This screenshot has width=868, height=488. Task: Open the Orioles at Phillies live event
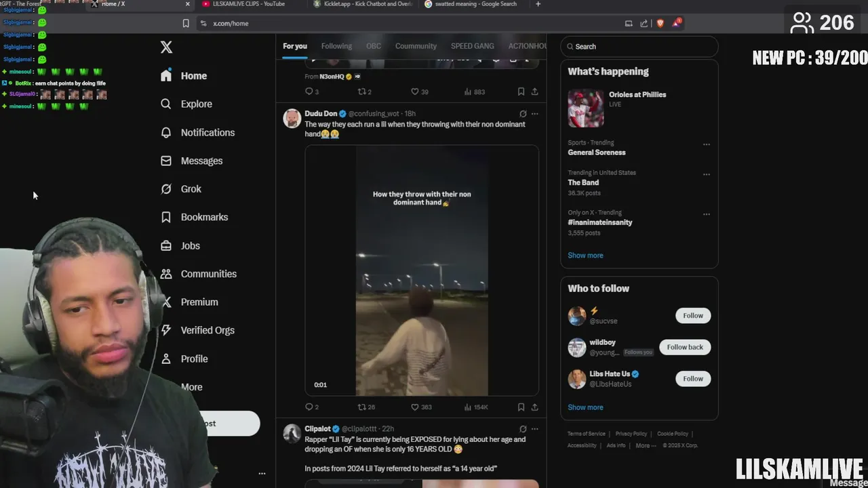639,108
